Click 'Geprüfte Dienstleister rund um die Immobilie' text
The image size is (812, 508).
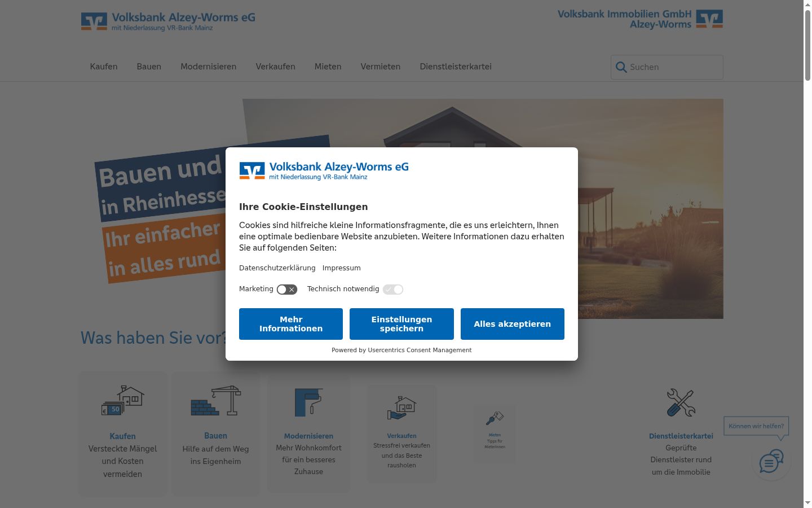[x=681, y=460]
